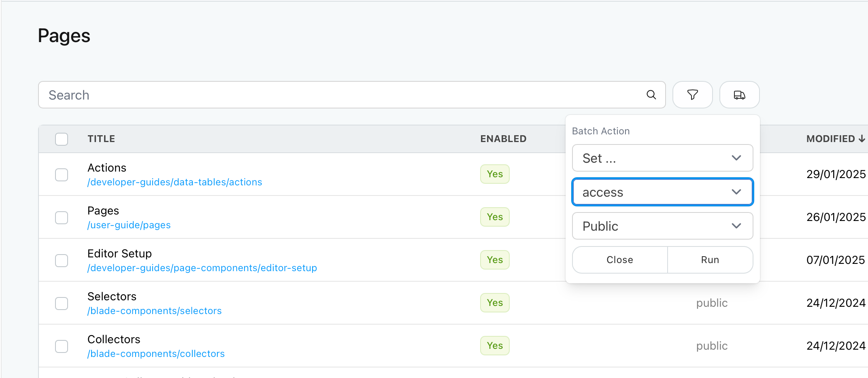Click the Collectors row date 24/12/2024

pos(836,346)
